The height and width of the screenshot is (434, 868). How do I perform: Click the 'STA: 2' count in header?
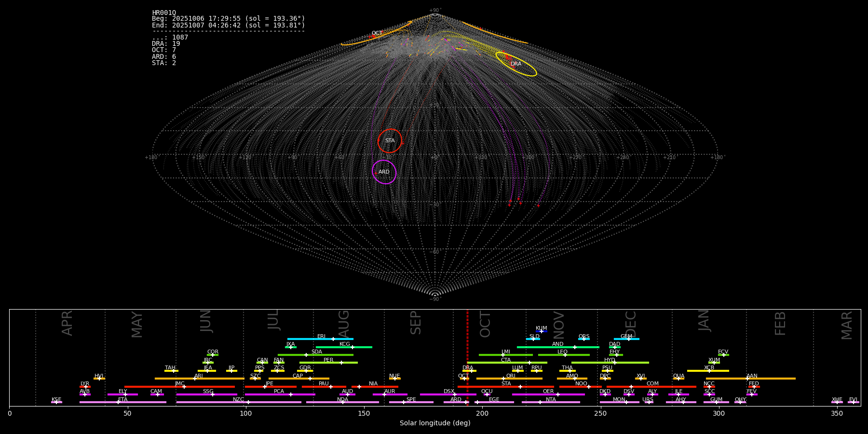pos(164,63)
